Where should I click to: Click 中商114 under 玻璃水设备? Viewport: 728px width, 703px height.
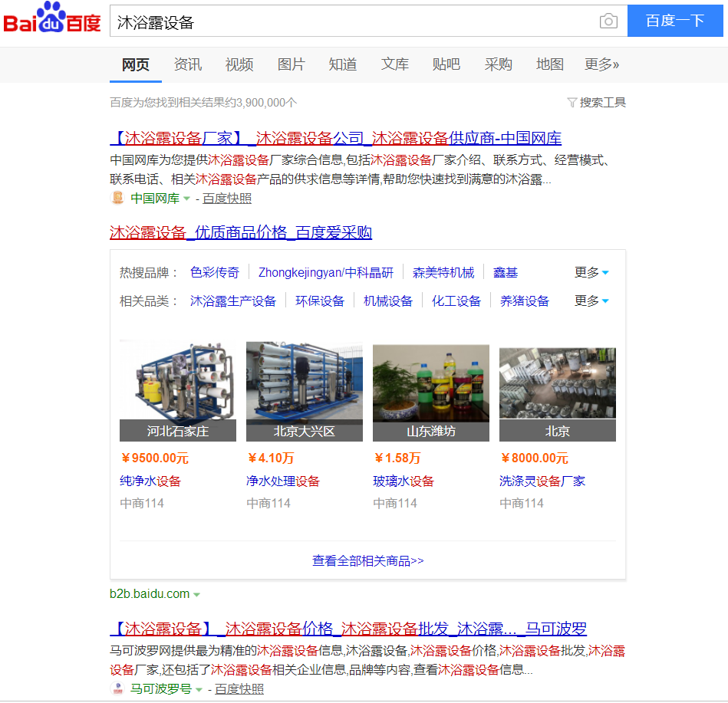(x=395, y=504)
